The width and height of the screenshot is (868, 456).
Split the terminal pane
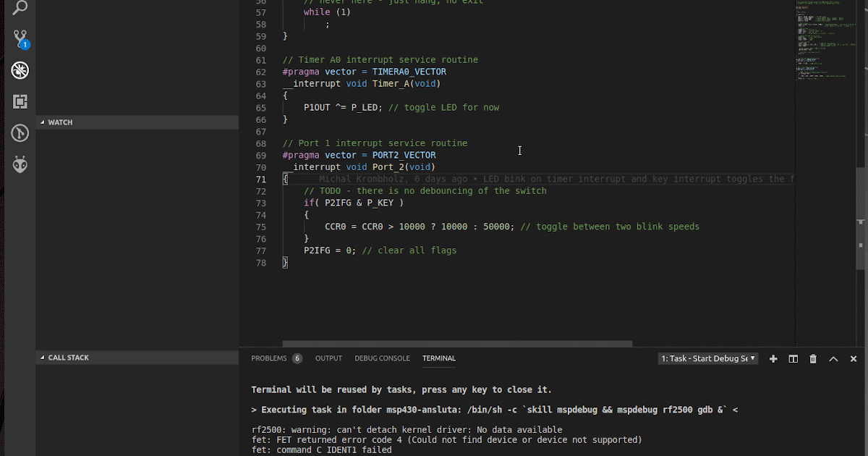click(793, 358)
